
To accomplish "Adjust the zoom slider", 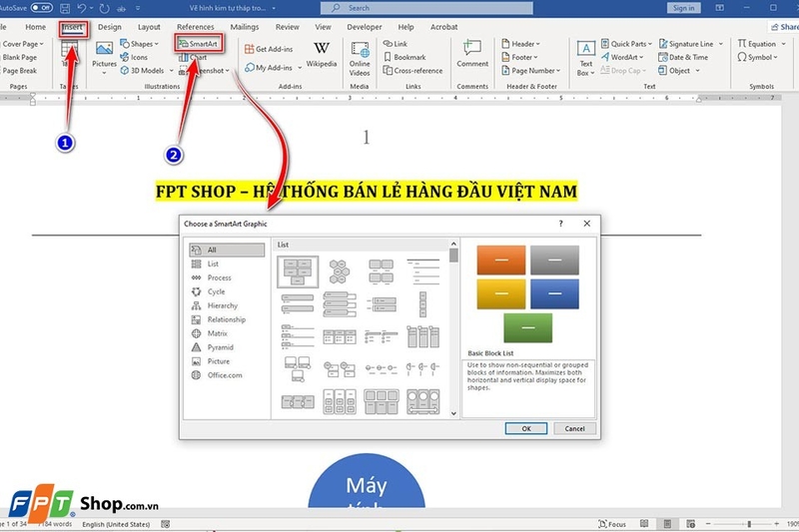I will [748, 524].
